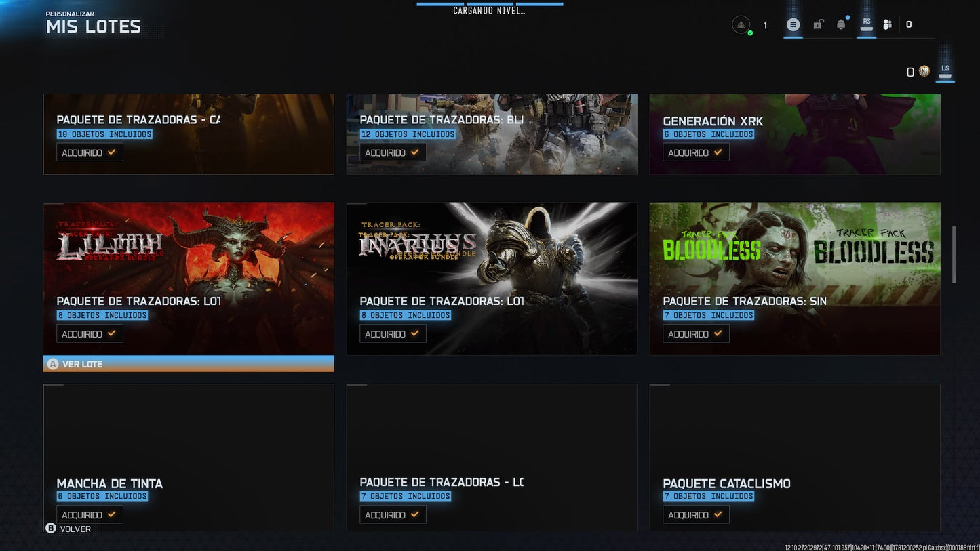
Task: Click the B button glyph beside Volver
Action: (x=51, y=529)
